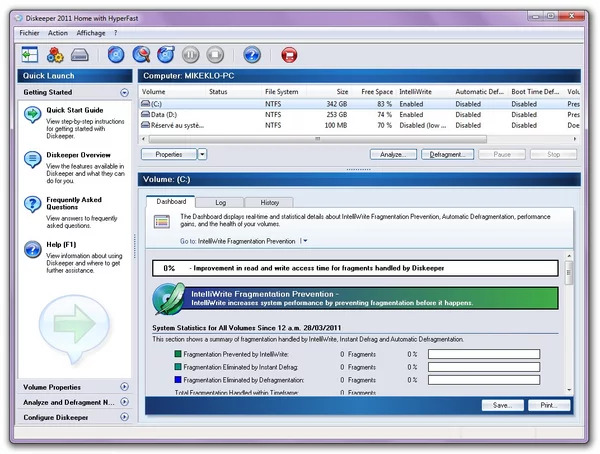Sort by the Free Space column header
Screen dimensions: 600x454
pyautogui.click(x=377, y=92)
